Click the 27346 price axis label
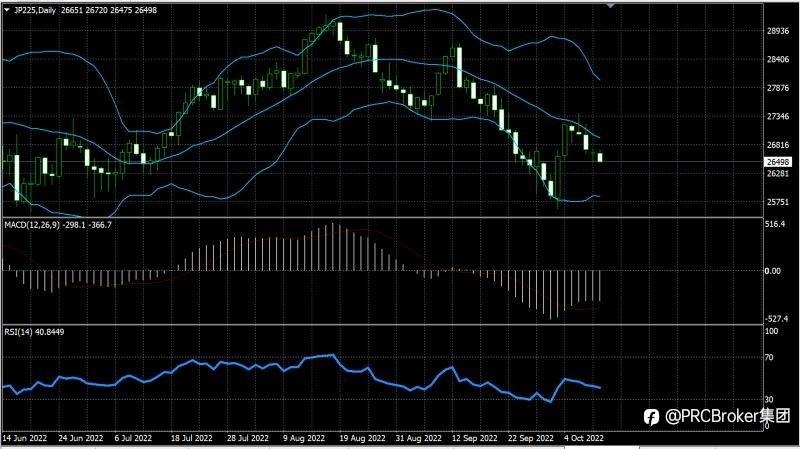This screenshot has width=800, height=449. click(778, 117)
